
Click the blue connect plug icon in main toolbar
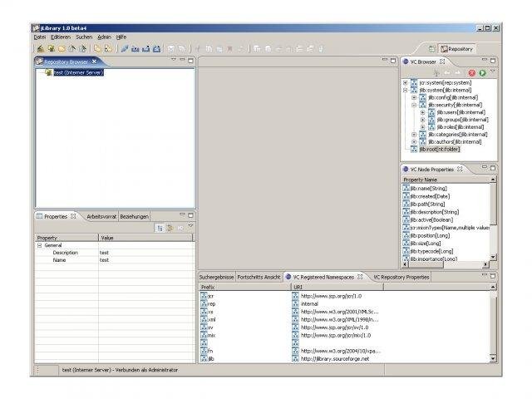tap(125, 49)
